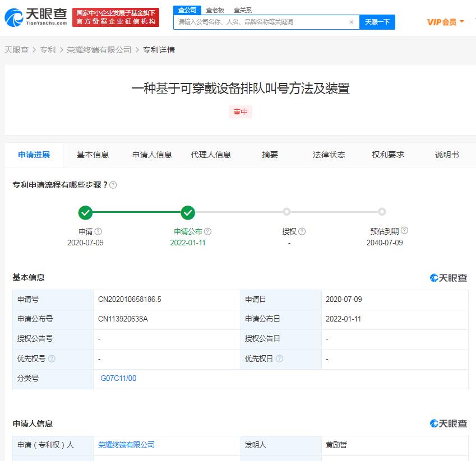The width and height of the screenshot is (476, 461).
Task: Click help icon next to 优先权日
Action: click(x=279, y=358)
